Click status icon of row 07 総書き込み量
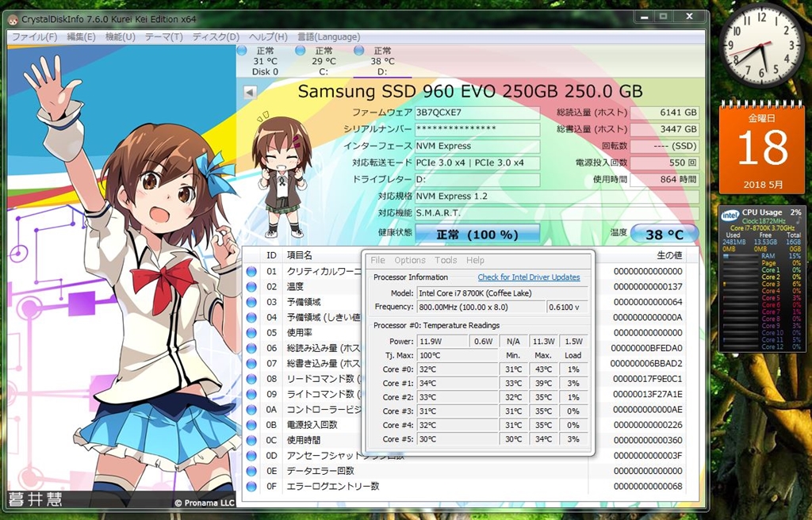 (251, 364)
